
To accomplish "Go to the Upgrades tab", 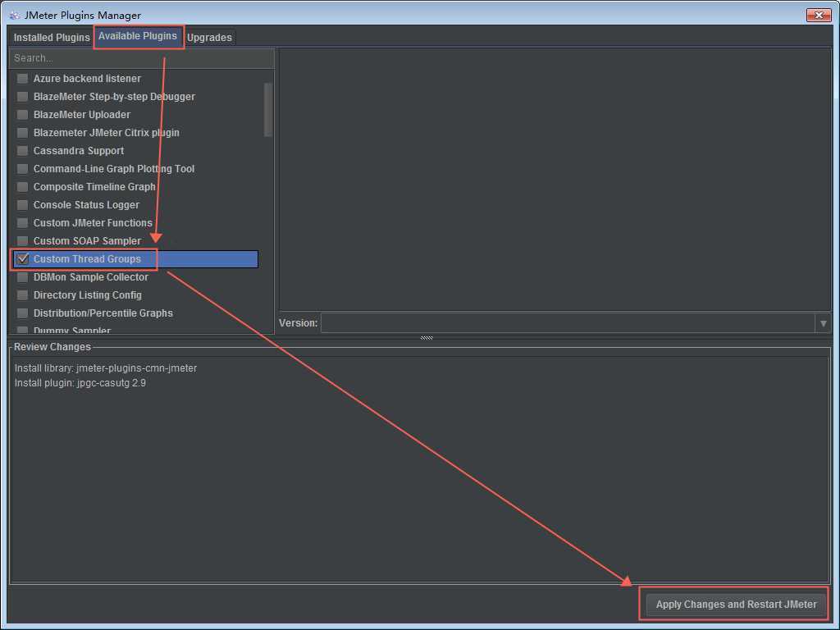I will pos(209,38).
